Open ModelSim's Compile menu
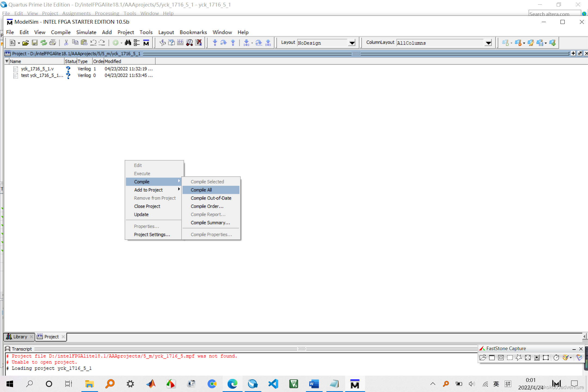 coord(61,32)
